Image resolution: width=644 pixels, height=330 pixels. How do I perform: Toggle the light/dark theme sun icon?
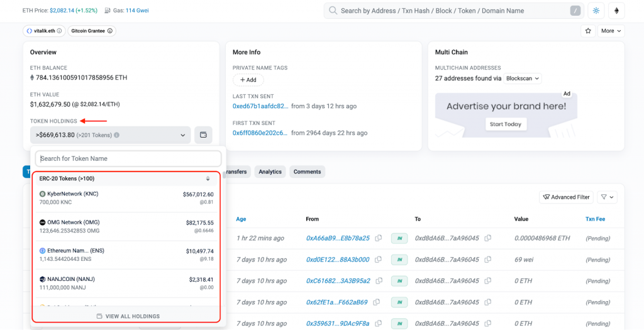tap(596, 11)
